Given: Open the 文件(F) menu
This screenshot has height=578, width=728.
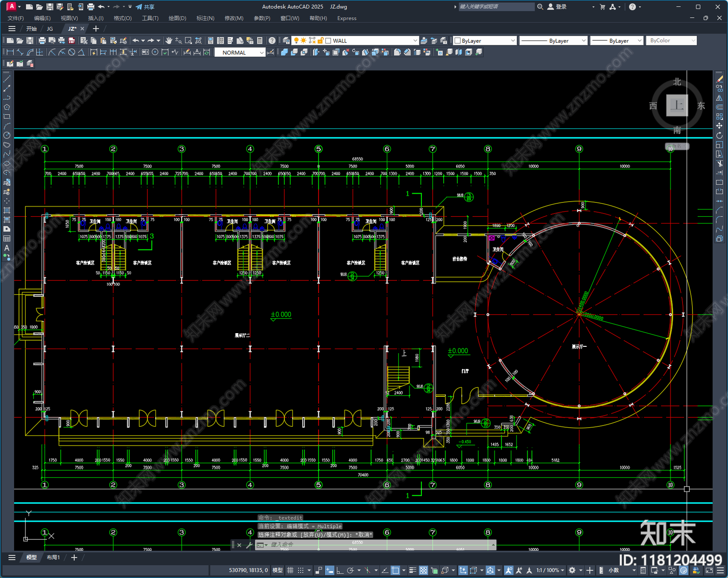Looking at the screenshot, I should (15, 18).
